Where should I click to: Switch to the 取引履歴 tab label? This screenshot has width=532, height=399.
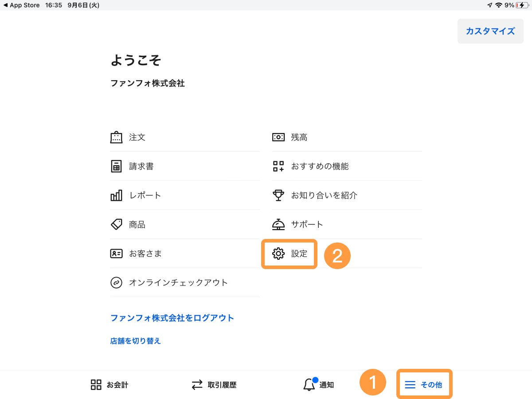[x=222, y=385]
